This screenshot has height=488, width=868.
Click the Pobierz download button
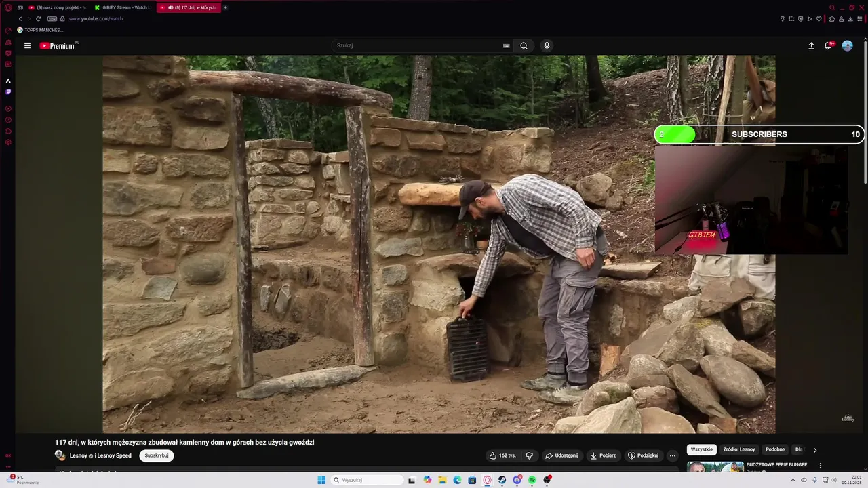[x=603, y=455]
